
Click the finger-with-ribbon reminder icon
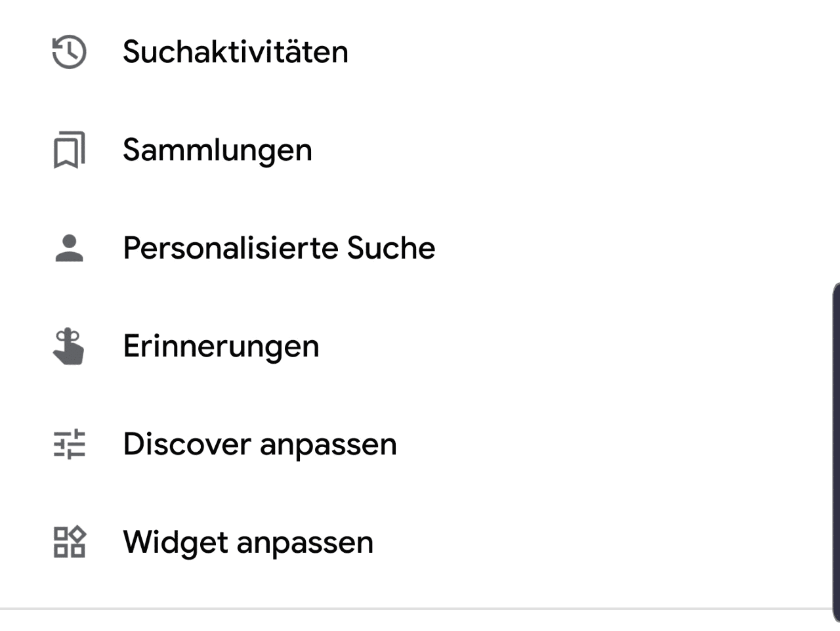pos(69,347)
